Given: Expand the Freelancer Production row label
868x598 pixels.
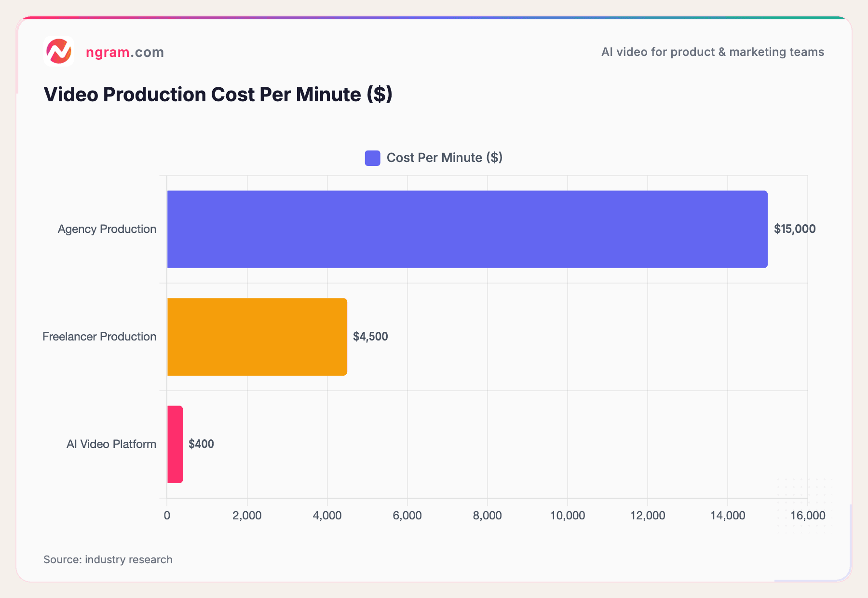Looking at the screenshot, I should coord(99,336).
